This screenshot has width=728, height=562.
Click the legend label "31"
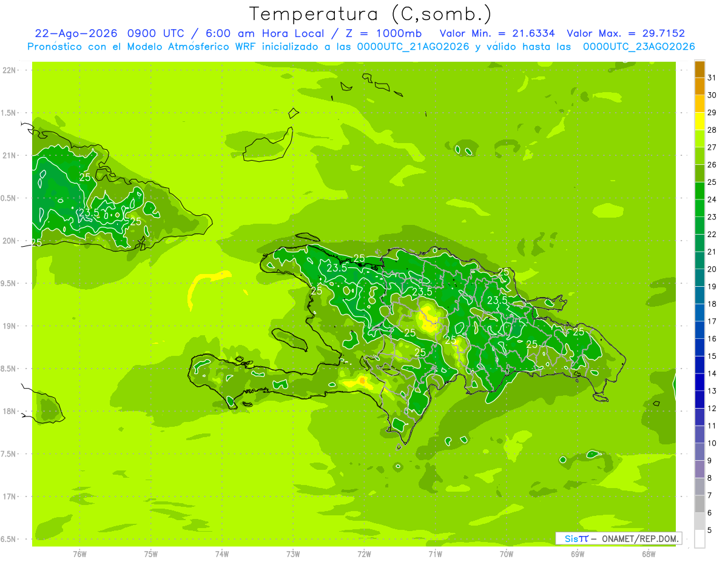pos(712,78)
